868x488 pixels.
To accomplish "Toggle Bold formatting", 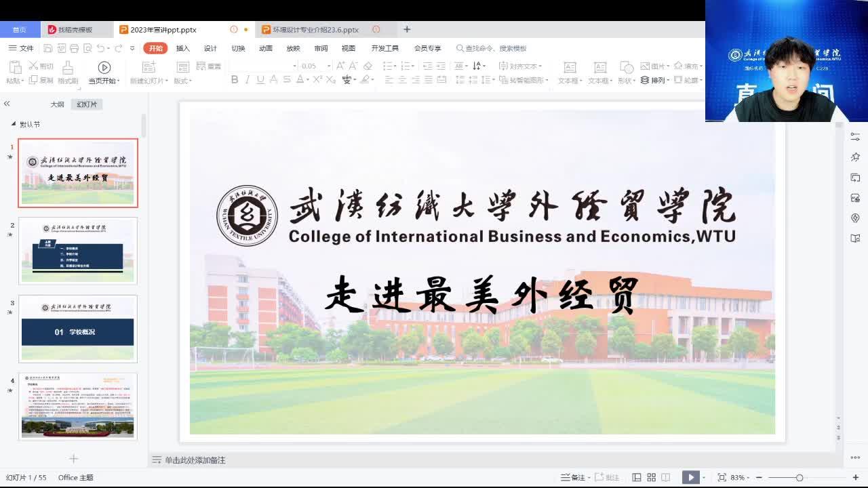I will (235, 79).
